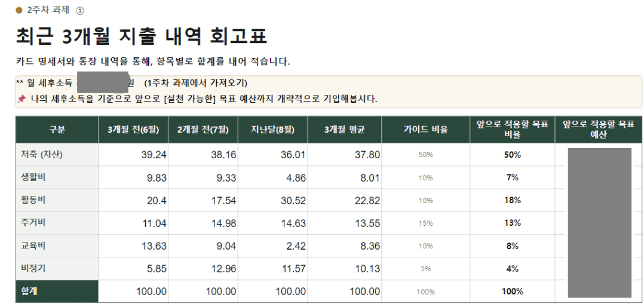Click the 50% target ratio for 저축
This screenshot has height=304, width=644.
tap(513, 155)
